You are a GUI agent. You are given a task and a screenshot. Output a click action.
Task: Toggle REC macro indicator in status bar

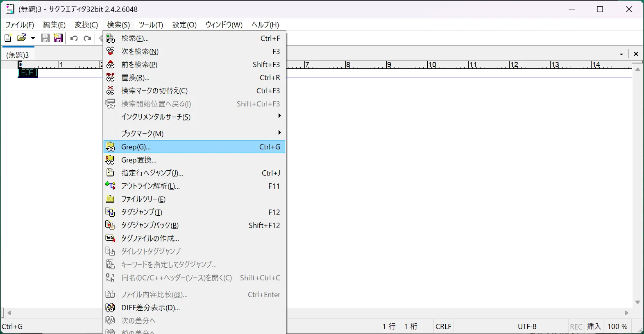(x=576, y=327)
